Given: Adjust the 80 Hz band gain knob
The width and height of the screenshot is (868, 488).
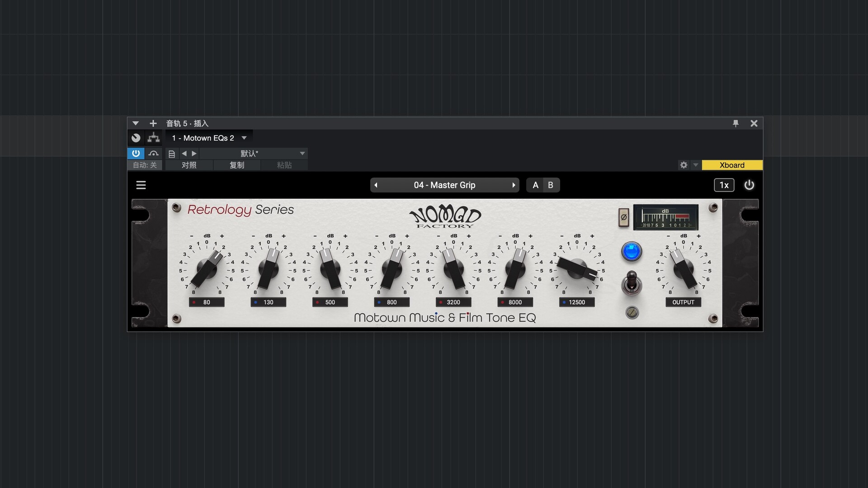Looking at the screenshot, I should [207, 269].
